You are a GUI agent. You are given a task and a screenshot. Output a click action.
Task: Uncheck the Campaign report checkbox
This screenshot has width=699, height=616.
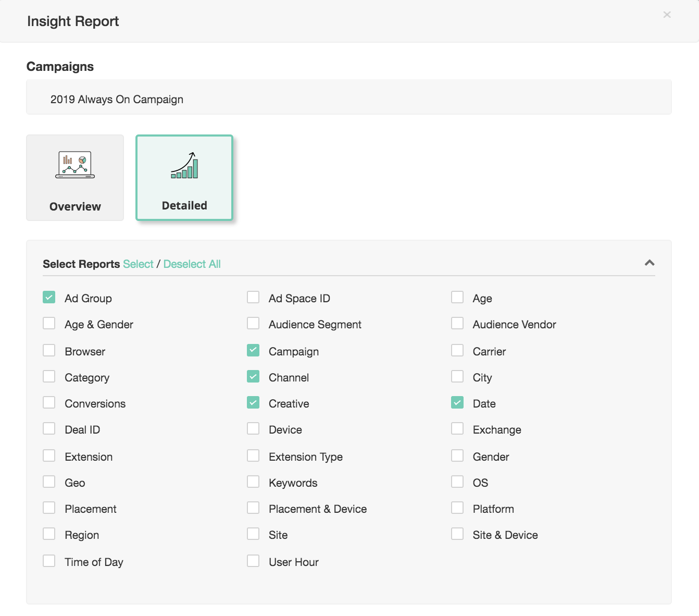[253, 351]
